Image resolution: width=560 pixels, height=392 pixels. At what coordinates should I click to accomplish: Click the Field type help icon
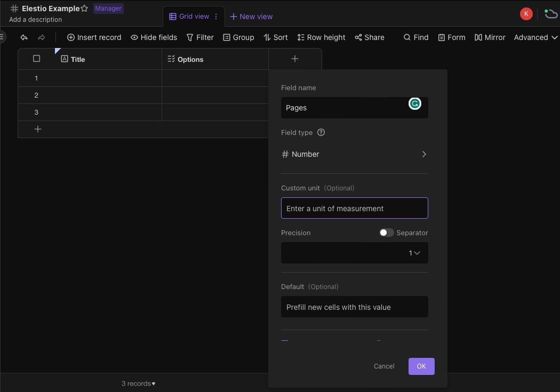point(321,132)
